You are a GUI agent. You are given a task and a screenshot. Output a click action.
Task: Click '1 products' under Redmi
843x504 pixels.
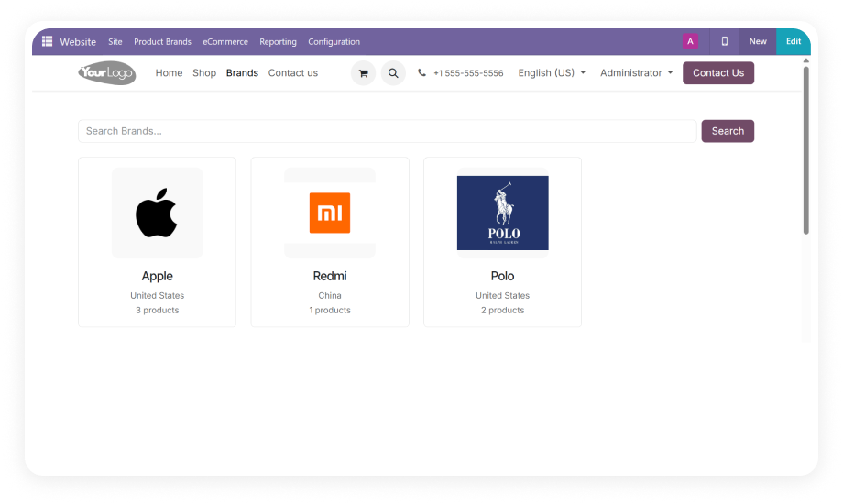click(x=330, y=311)
